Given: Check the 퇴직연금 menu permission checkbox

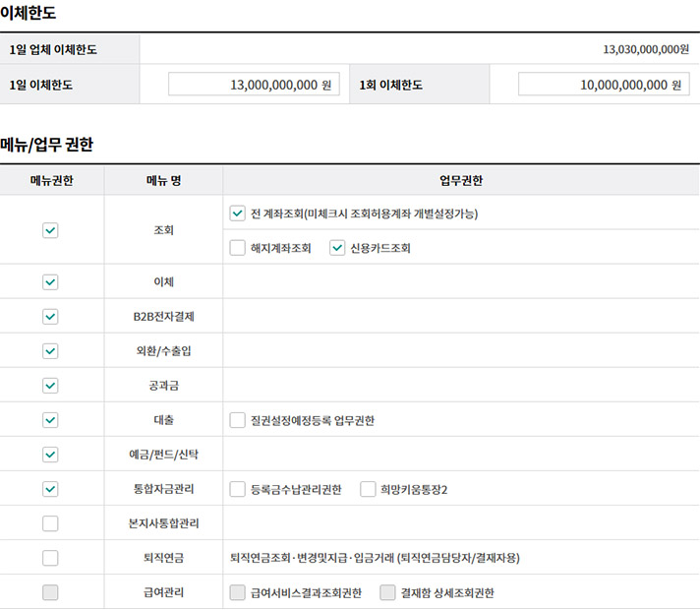Looking at the screenshot, I should (50, 558).
